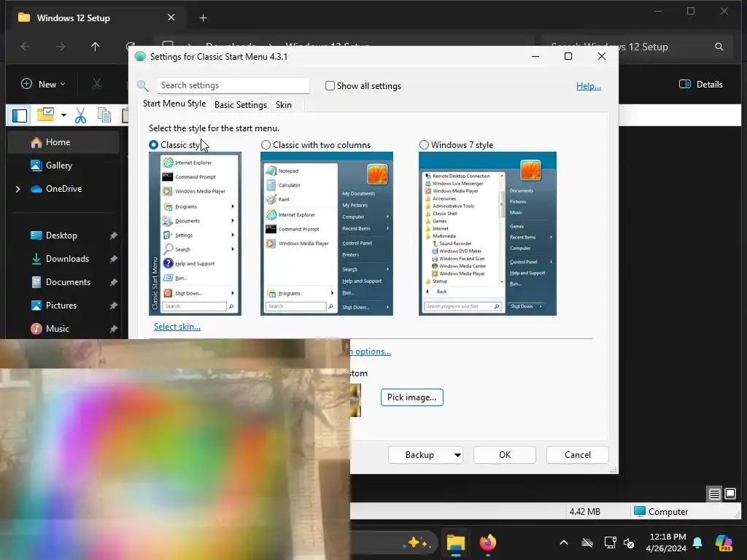Click the OK button

[505, 455]
